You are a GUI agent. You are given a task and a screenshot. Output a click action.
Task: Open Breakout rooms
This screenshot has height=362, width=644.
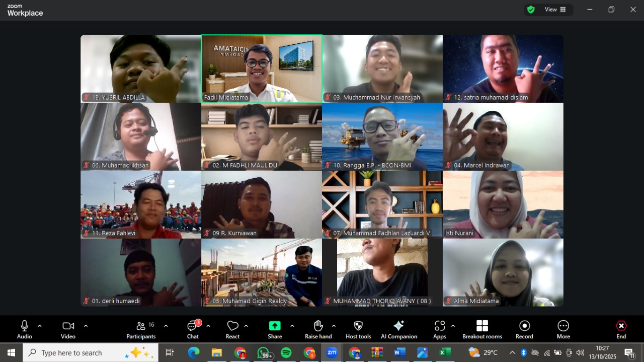pyautogui.click(x=482, y=329)
